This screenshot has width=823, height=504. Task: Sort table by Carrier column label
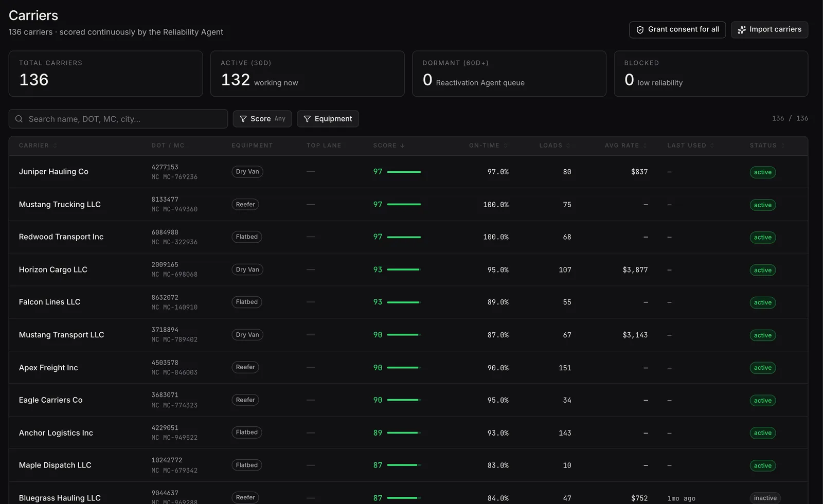(34, 146)
